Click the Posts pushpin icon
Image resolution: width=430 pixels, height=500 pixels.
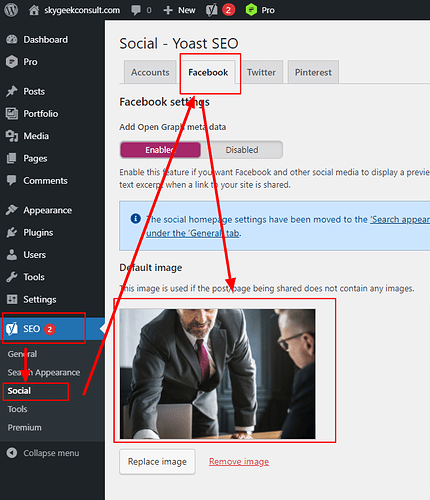[12, 91]
